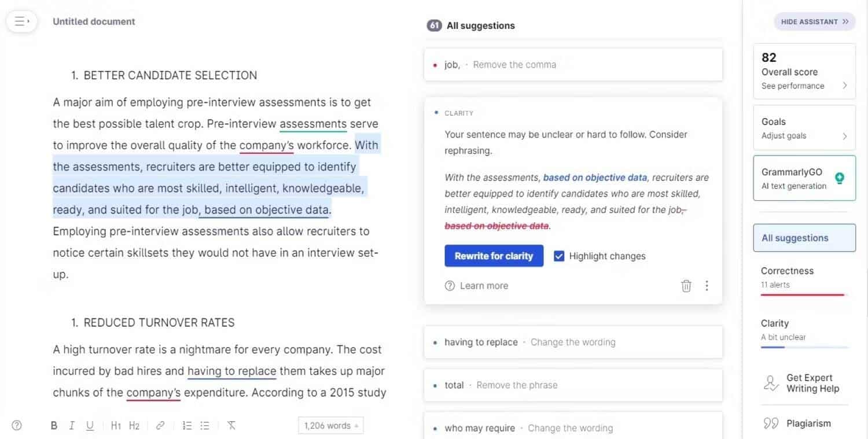Viewport: 868px width, 439px height.
Task: Open the word count dropdown
Action: point(331,426)
